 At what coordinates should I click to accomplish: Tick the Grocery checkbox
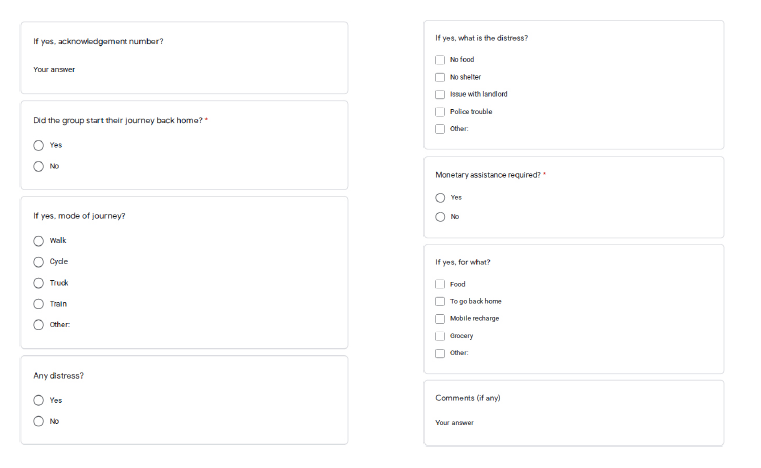[440, 336]
